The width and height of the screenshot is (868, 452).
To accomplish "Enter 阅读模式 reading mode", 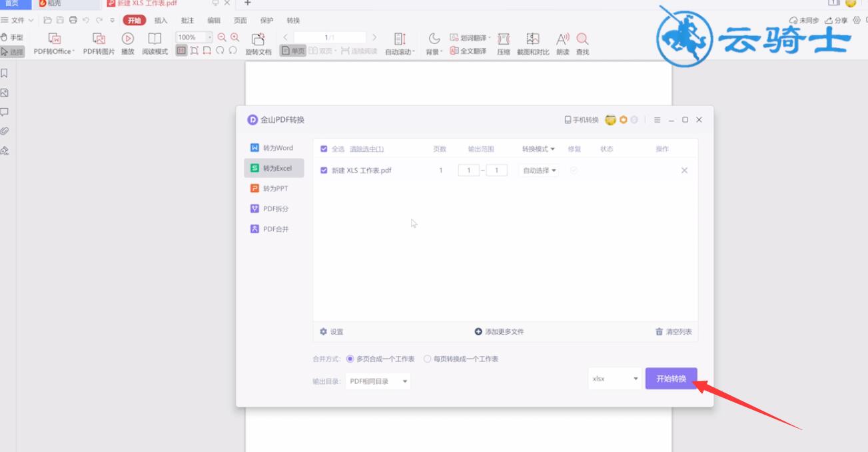I will click(x=155, y=44).
